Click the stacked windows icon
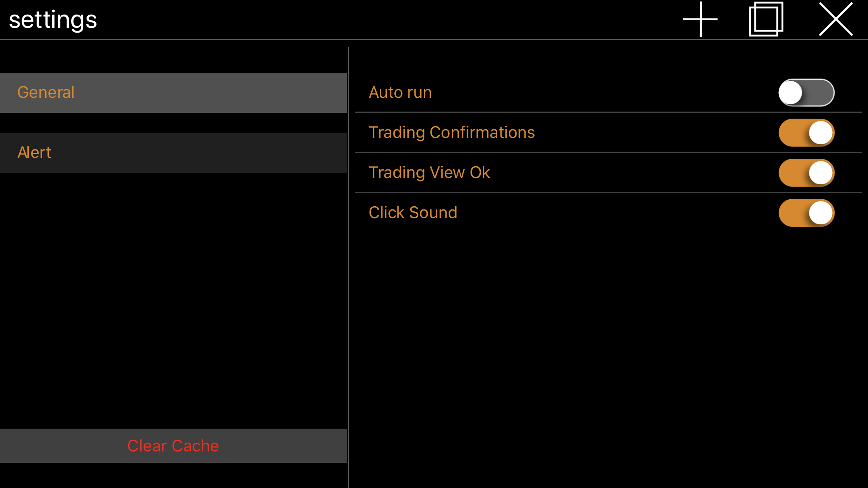This screenshot has width=868, height=488. click(766, 19)
